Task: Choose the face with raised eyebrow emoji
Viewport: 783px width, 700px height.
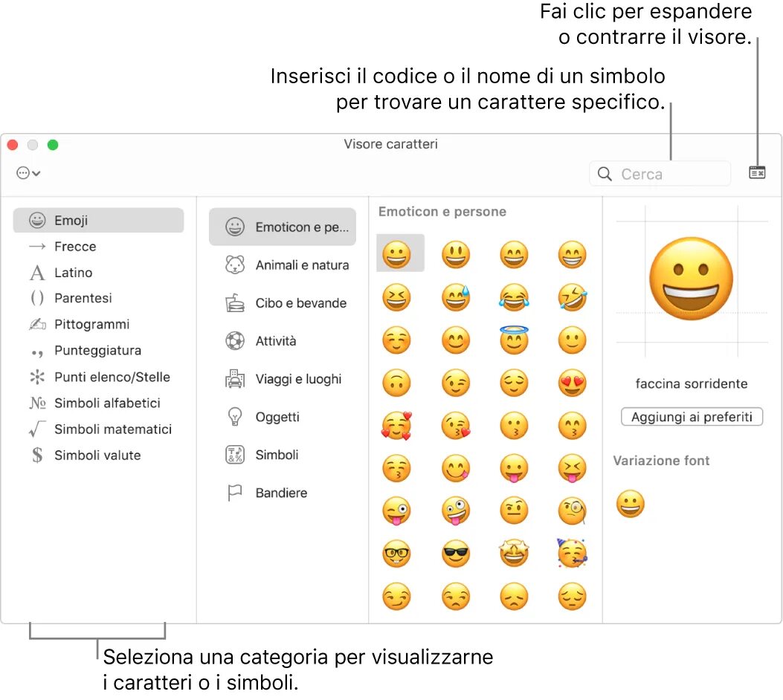Action: pos(514,511)
